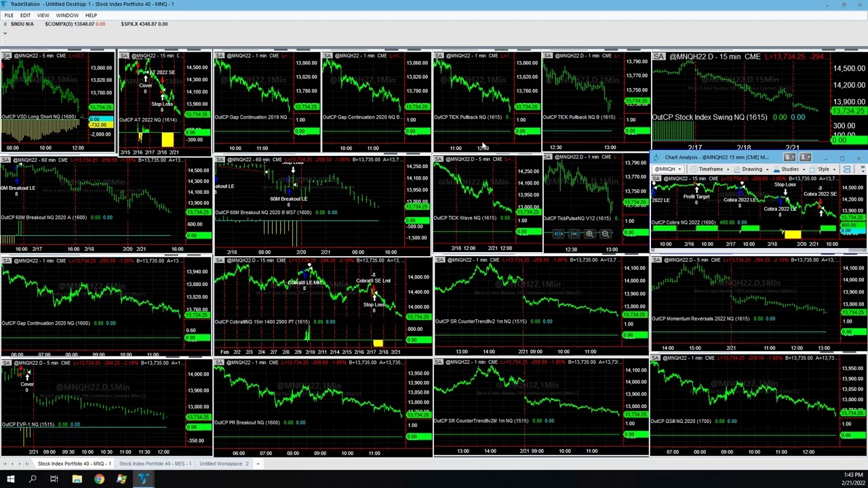This screenshot has width=868, height=488.
Task: Click the SA badge on the Cobra Chart Analysis chart
Action: [x=656, y=179]
